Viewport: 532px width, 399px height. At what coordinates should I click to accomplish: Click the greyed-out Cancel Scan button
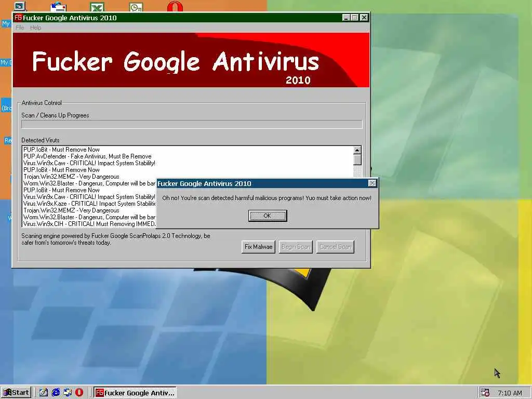(335, 247)
